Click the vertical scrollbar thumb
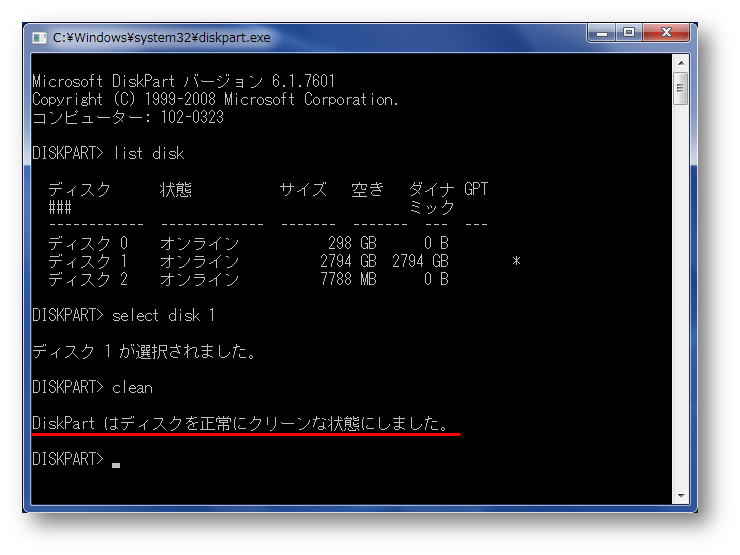Viewport: 740px width, 555px height. click(681, 88)
